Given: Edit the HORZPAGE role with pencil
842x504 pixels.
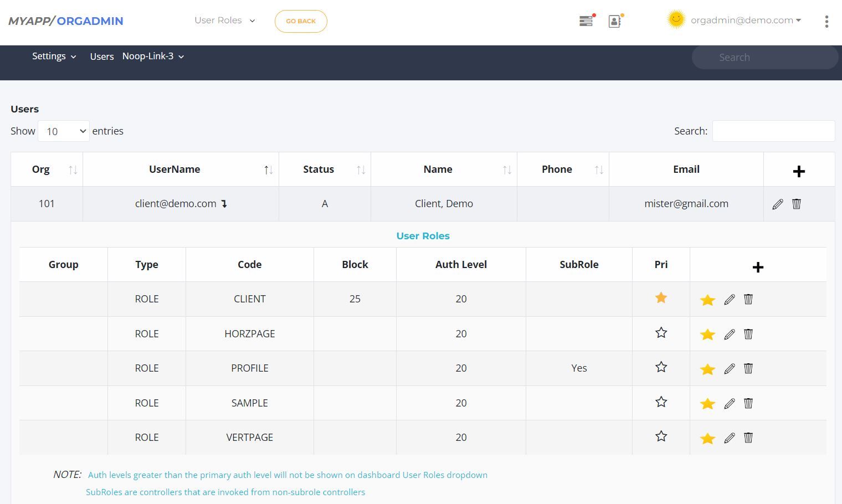Looking at the screenshot, I should coord(730,334).
